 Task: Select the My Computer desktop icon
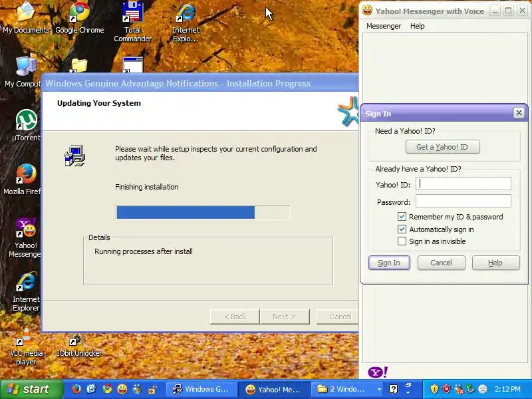pyautogui.click(x=23, y=71)
